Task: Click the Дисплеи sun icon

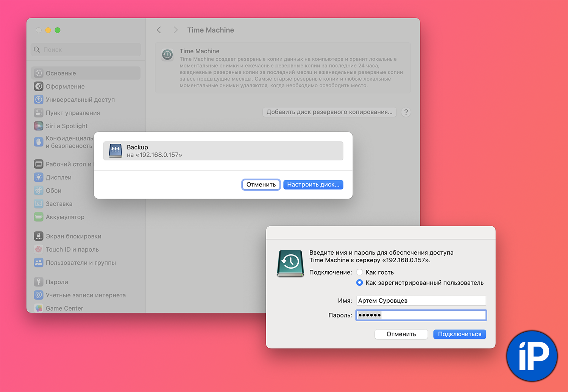Action: pos(39,177)
